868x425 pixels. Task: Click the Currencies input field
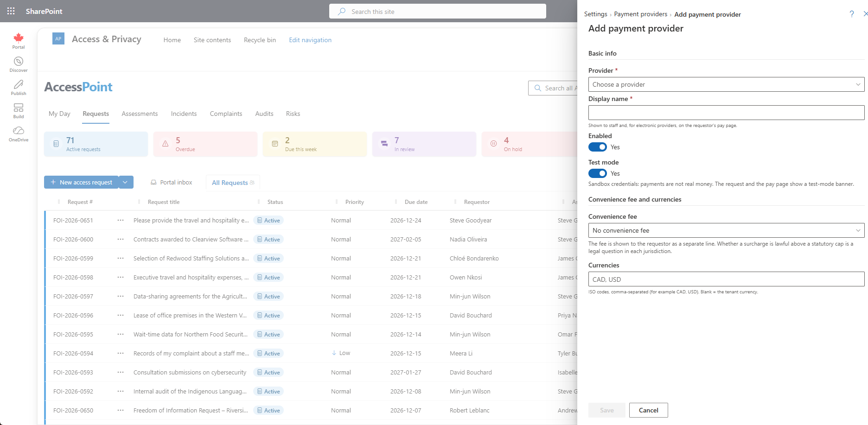pos(726,279)
